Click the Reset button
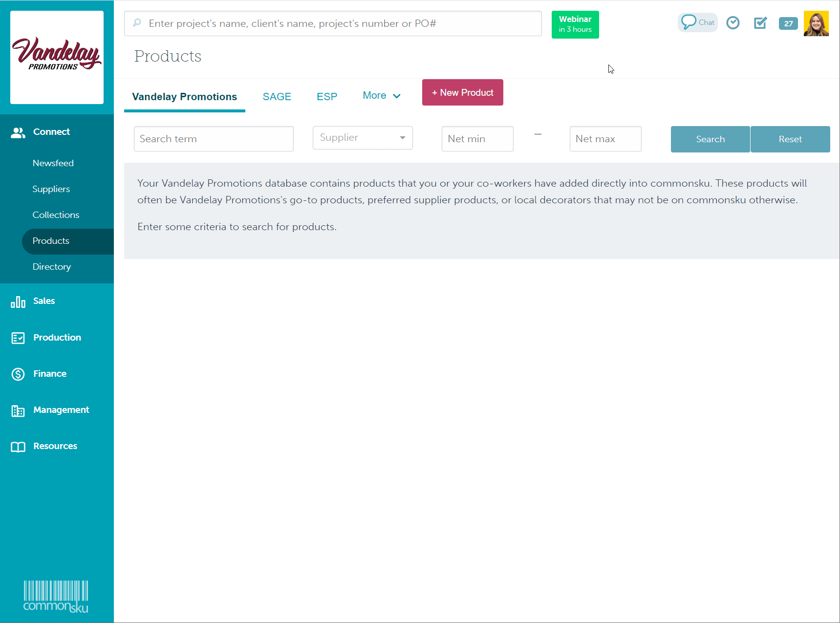 coord(790,139)
